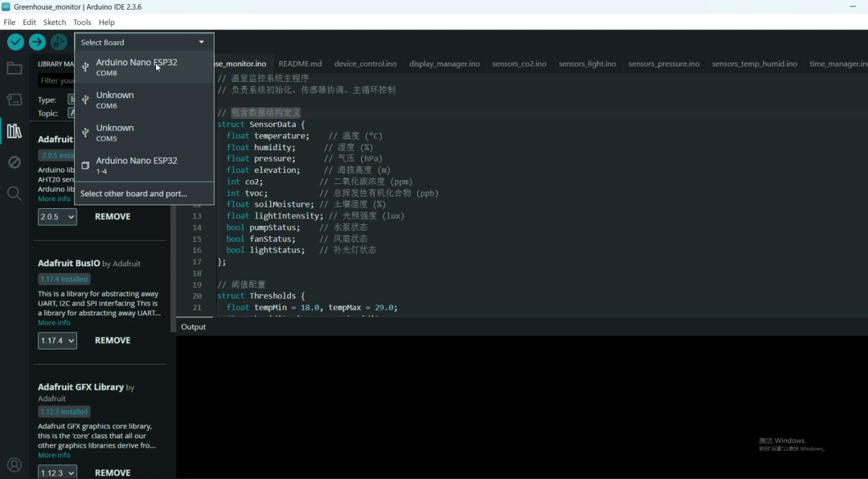Open the Debug sidebar icon
868x479 pixels.
pos(14,162)
